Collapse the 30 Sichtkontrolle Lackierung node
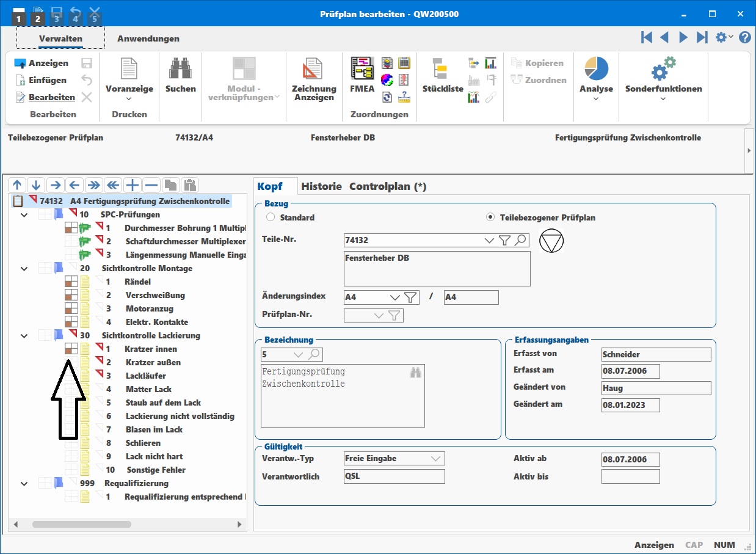The width and height of the screenshot is (756, 554). (x=24, y=336)
